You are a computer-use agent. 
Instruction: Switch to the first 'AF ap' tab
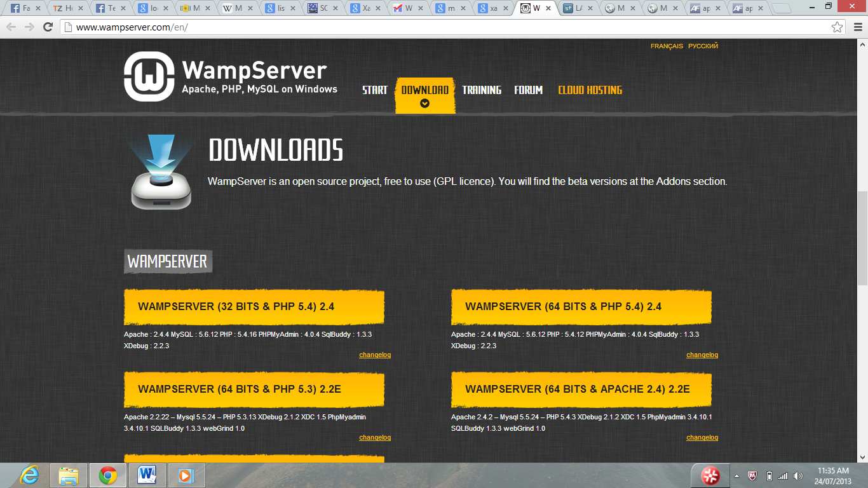coord(704,8)
